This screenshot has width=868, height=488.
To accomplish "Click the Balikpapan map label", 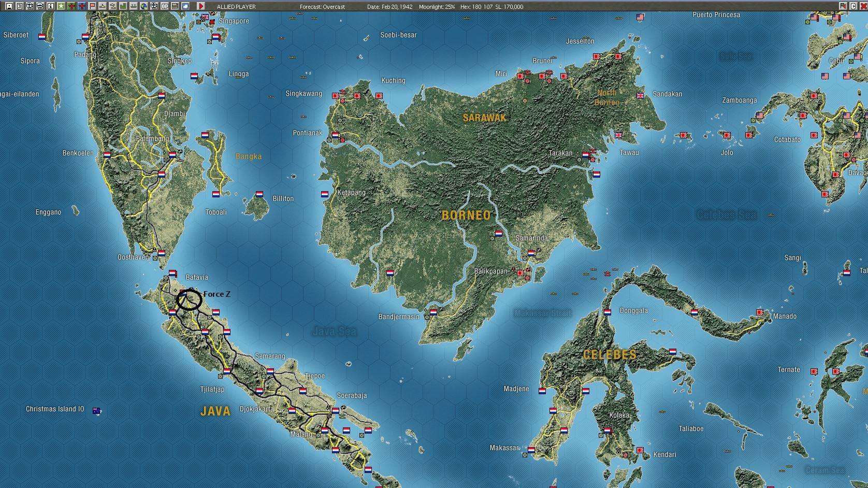I will pos(491,271).
